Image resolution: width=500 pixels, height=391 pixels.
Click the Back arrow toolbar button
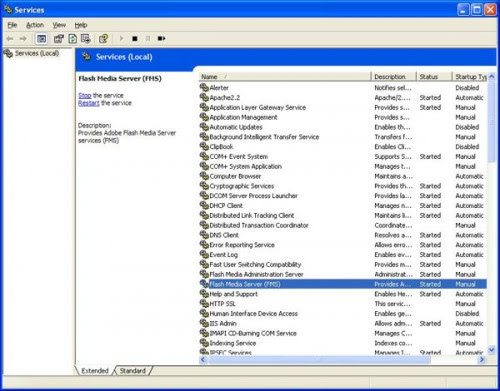pyautogui.click(x=10, y=39)
